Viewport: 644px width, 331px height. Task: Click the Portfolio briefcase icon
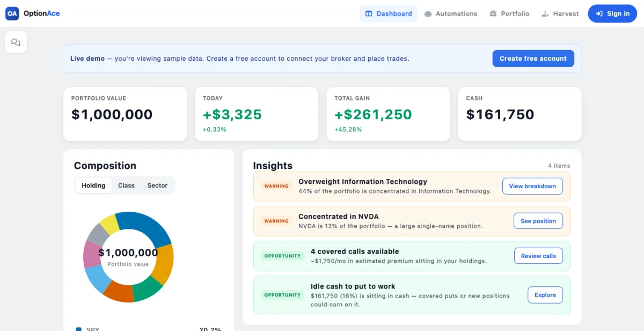coord(493,13)
